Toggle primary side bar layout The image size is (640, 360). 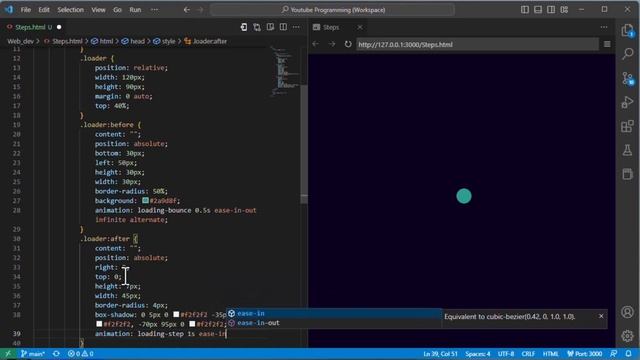[x=525, y=9]
